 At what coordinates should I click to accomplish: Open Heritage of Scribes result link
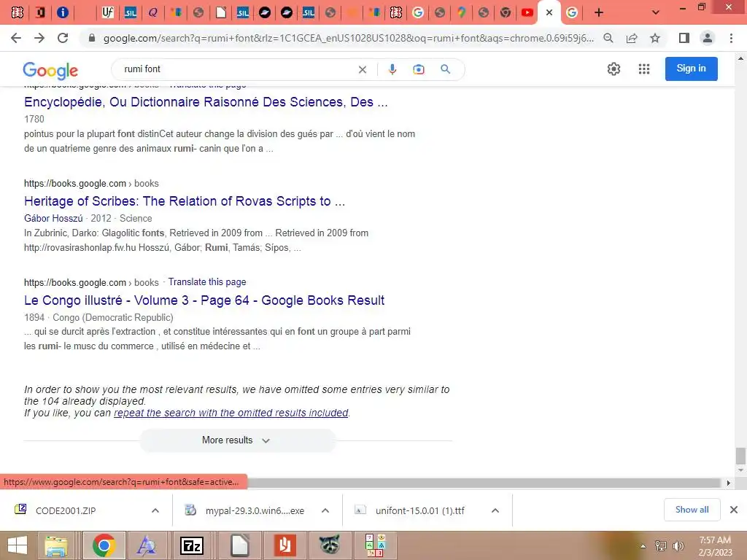click(x=185, y=201)
